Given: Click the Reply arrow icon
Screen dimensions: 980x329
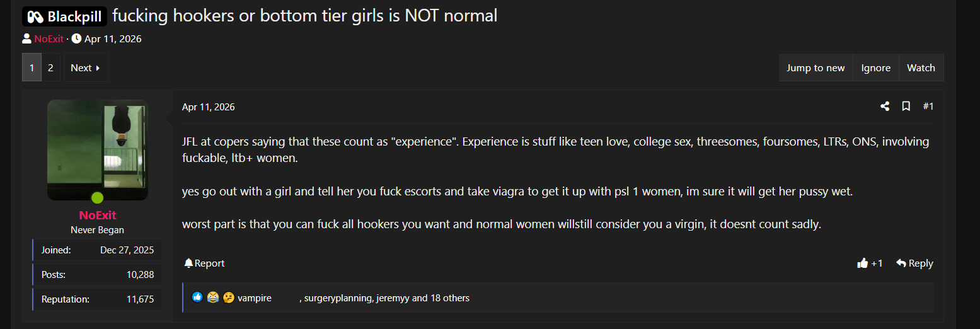Looking at the screenshot, I should [901, 263].
